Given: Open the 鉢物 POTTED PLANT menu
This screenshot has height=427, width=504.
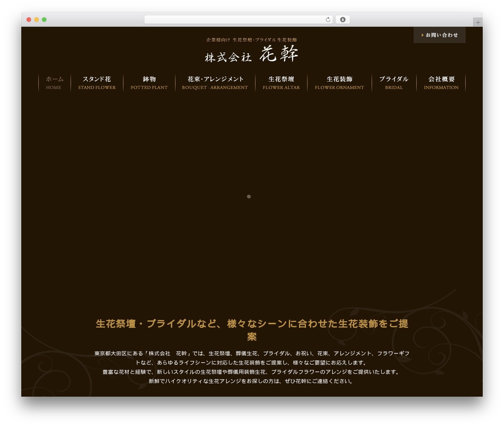Looking at the screenshot, I should pyautogui.click(x=149, y=83).
